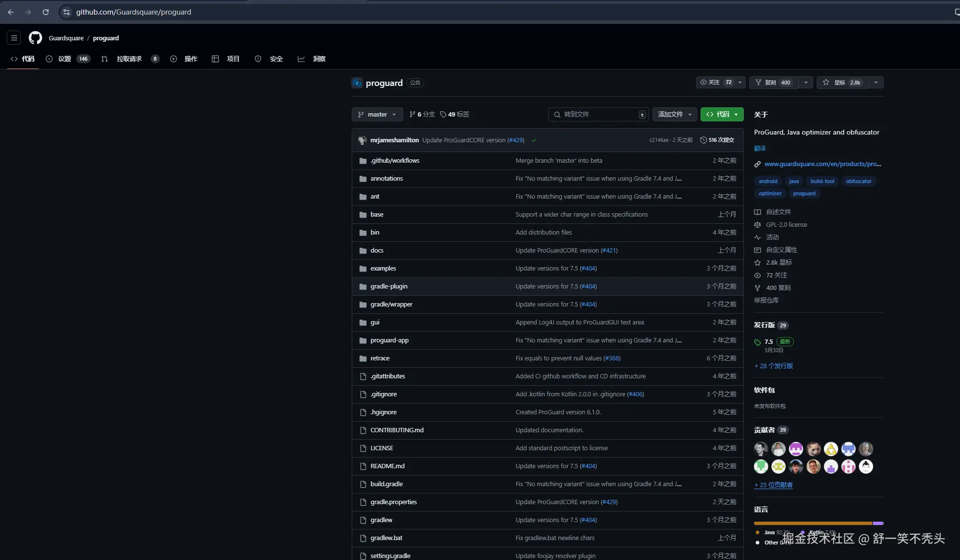Open the pull requests tab
Viewport: 960px width, 560px height.
click(129, 59)
